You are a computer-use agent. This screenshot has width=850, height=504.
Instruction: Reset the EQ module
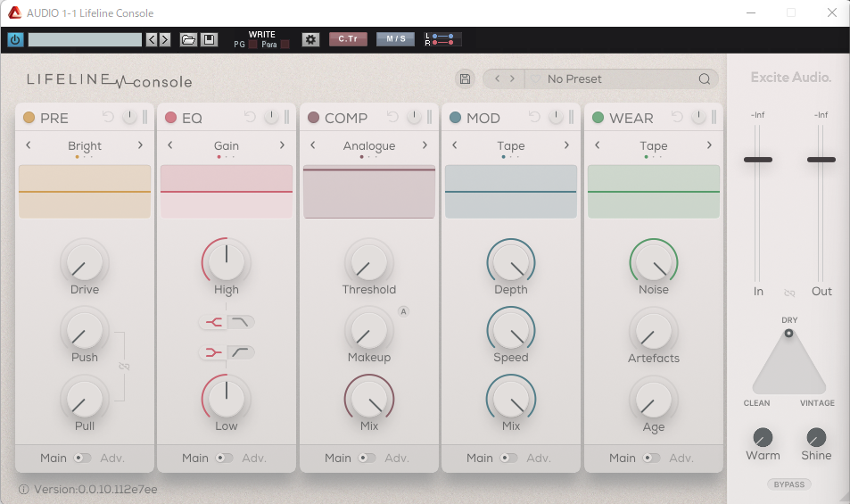coord(250,117)
